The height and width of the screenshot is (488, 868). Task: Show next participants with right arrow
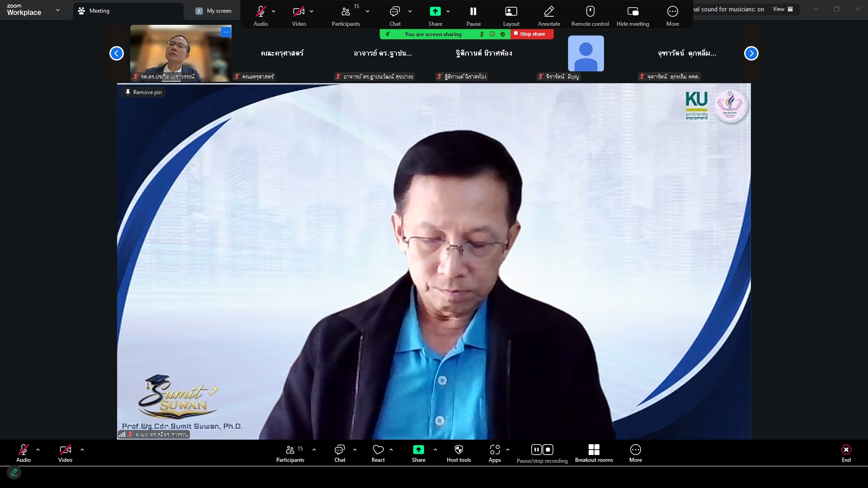pos(751,53)
